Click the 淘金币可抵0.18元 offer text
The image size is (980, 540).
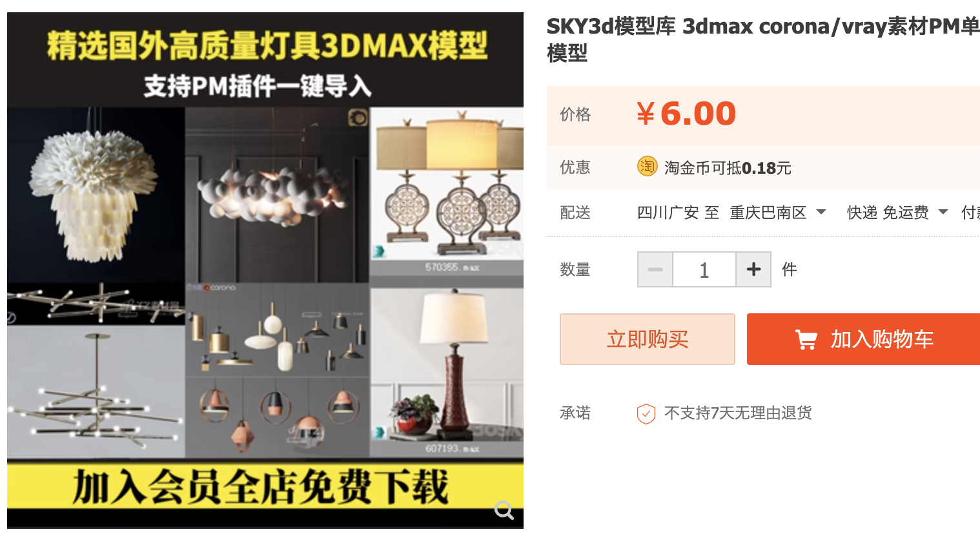(x=728, y=168)
